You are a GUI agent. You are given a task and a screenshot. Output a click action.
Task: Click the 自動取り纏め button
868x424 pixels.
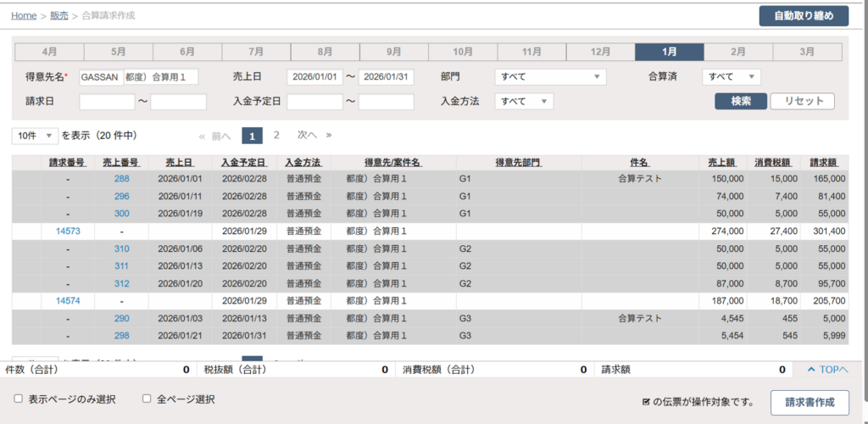click(803, 16)
